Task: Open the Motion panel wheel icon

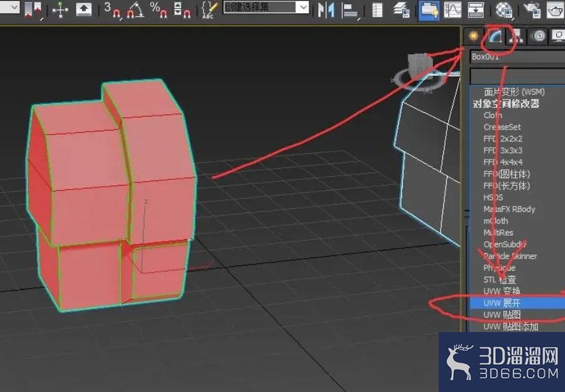Action: (538, 36)
